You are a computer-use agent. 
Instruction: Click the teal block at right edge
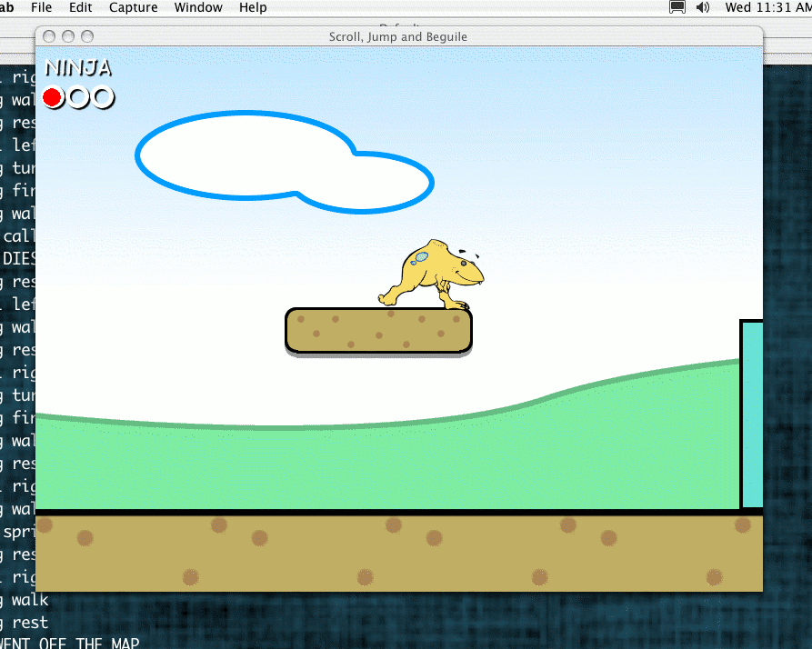[752, 414]
